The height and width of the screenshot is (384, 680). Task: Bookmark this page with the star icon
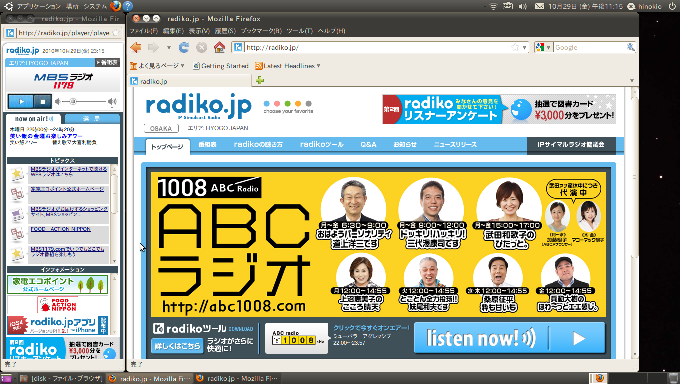(x=515, y=47)
